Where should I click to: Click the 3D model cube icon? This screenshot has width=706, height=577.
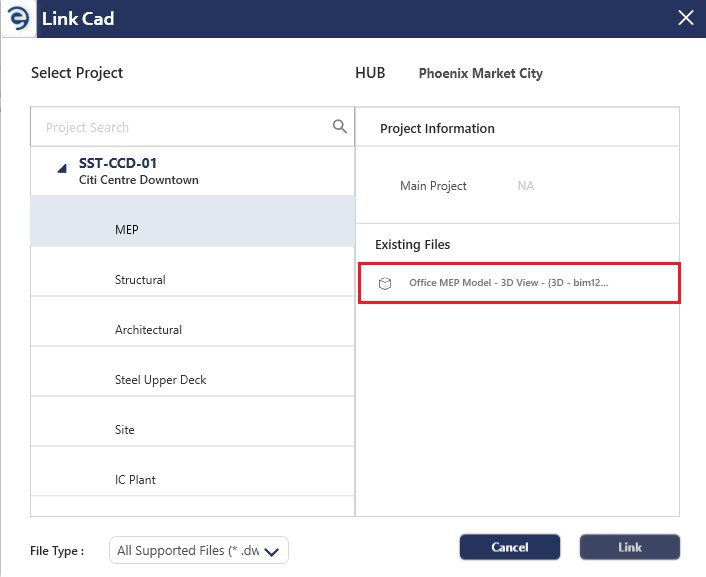click(385, 283)
